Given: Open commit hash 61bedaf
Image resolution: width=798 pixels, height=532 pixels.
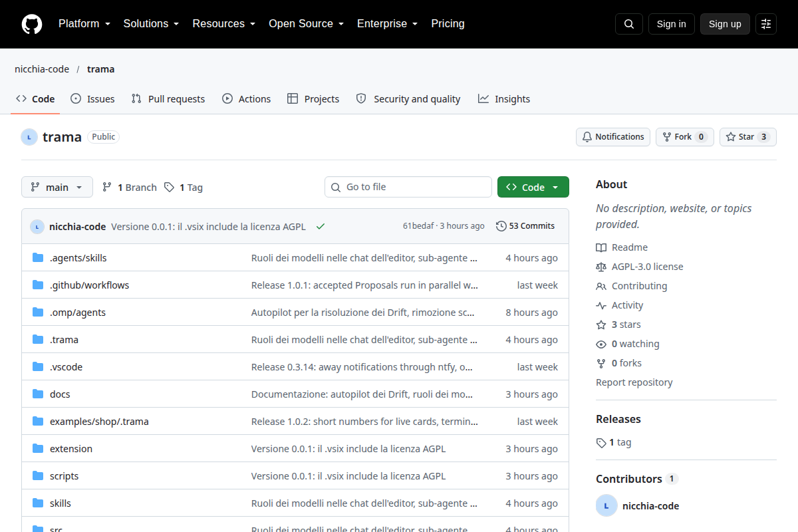Looking at the screenshot, I should pyautogui.click(x=419, y=226).
